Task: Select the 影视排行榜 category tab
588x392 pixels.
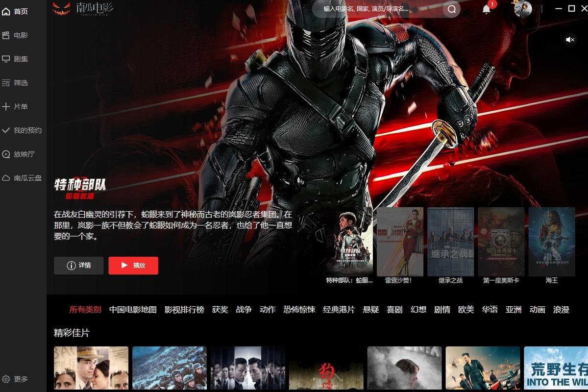Action: 184,310
